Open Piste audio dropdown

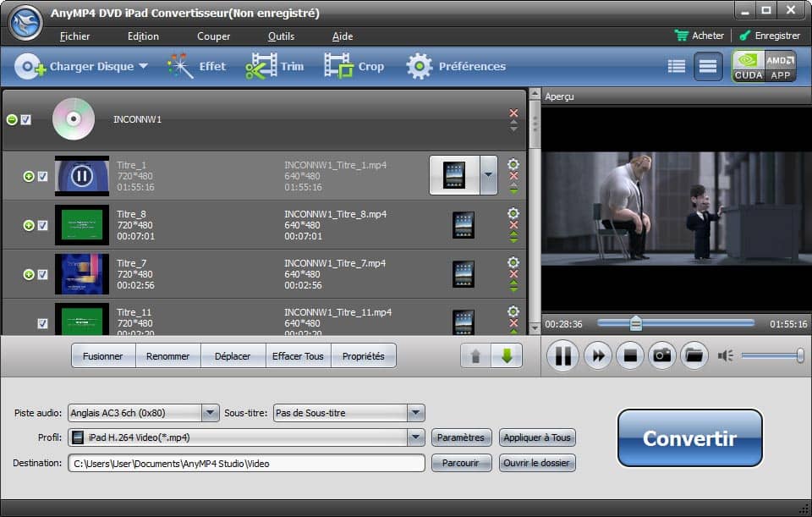pyautogui.click(x=210, y=413)
